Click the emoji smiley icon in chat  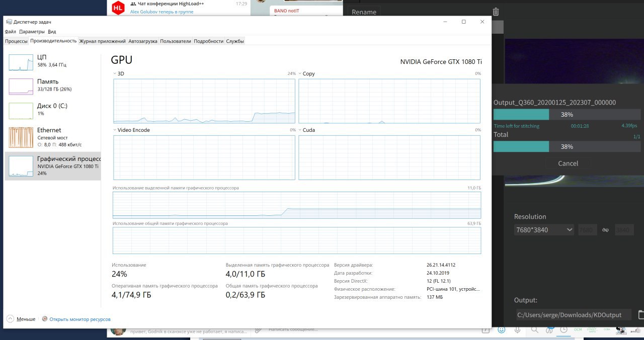(x=501, y=330)
